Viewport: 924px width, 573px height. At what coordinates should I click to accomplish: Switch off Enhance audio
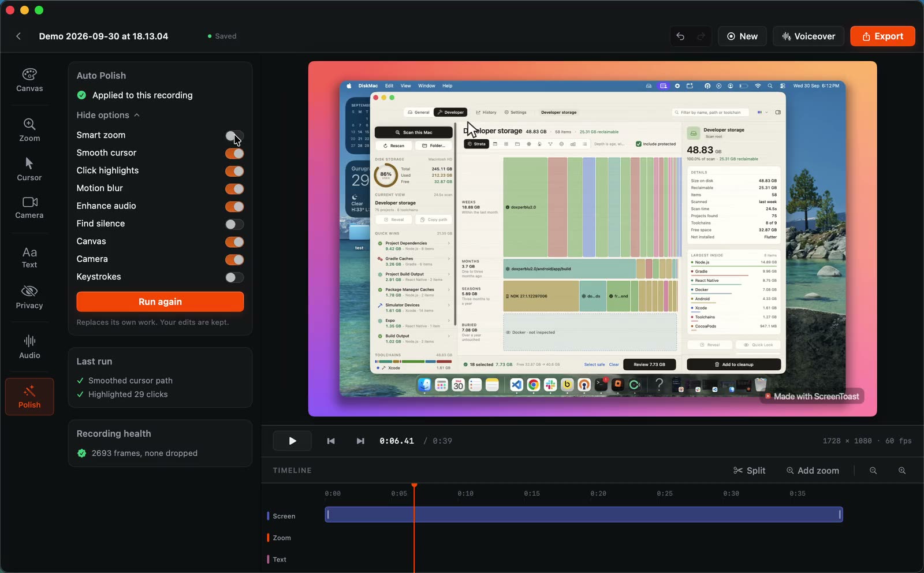[x=234, y=206]
